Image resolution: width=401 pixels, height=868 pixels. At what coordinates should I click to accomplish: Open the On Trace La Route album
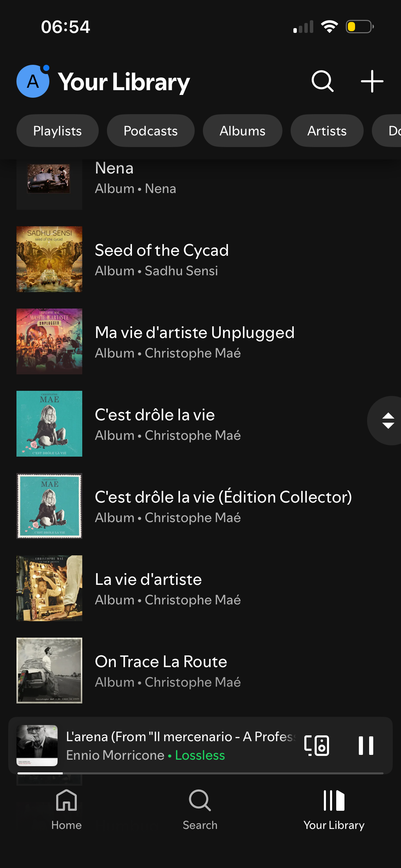[161, 671]
